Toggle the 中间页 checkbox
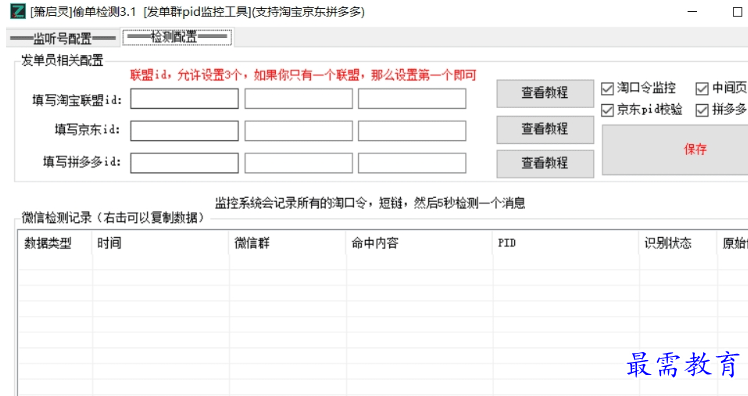 (x=702, y=88)
